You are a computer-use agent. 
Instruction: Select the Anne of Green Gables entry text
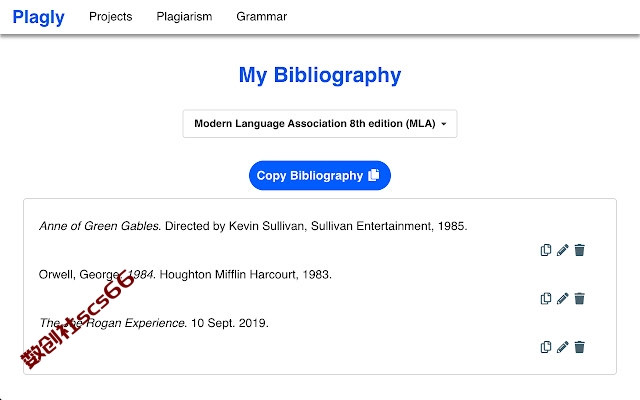[x=253, y=226]
